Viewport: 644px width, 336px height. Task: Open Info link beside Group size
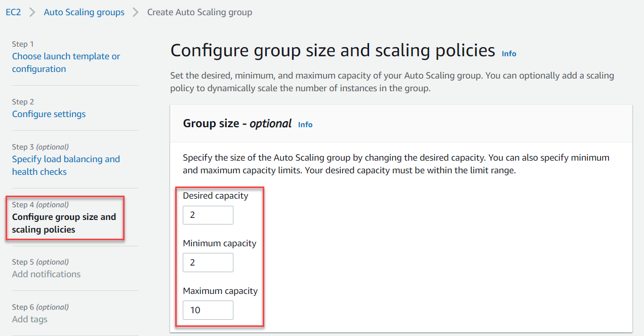pyautogui.click(x=305, y=124)
